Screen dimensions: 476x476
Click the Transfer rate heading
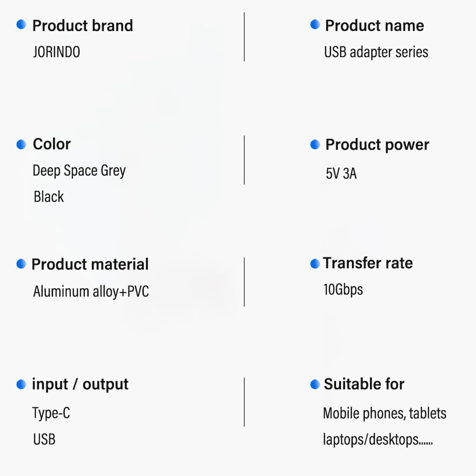coord(368,263)
